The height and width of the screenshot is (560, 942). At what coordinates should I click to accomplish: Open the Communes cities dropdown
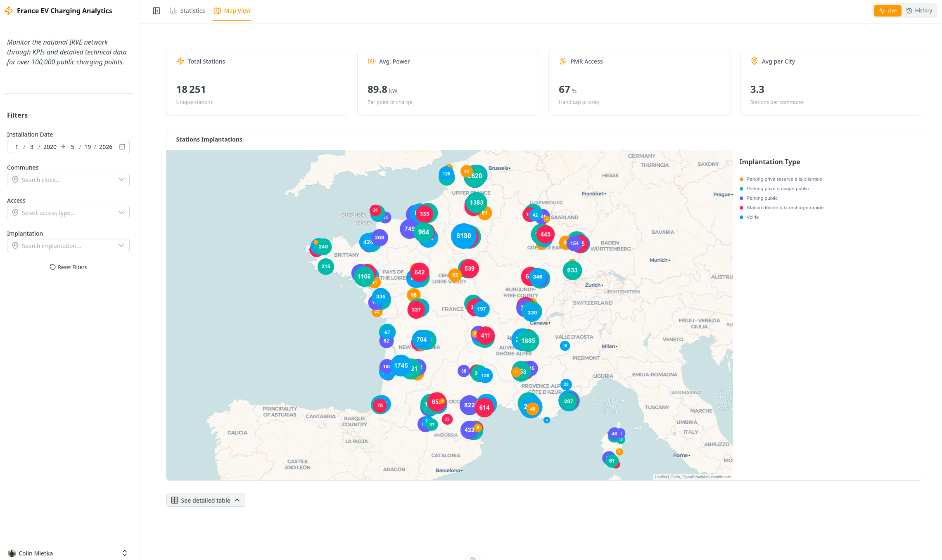(x=68, y=180)
